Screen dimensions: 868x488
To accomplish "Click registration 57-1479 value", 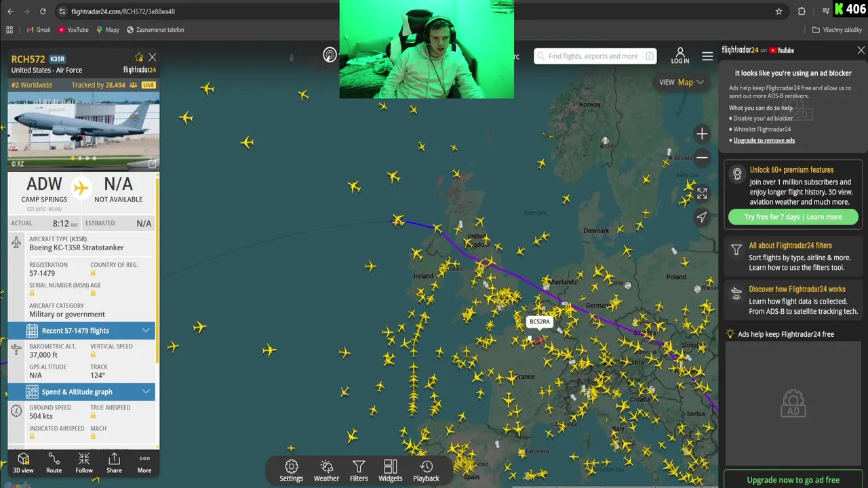I will [x=42, y=273].
